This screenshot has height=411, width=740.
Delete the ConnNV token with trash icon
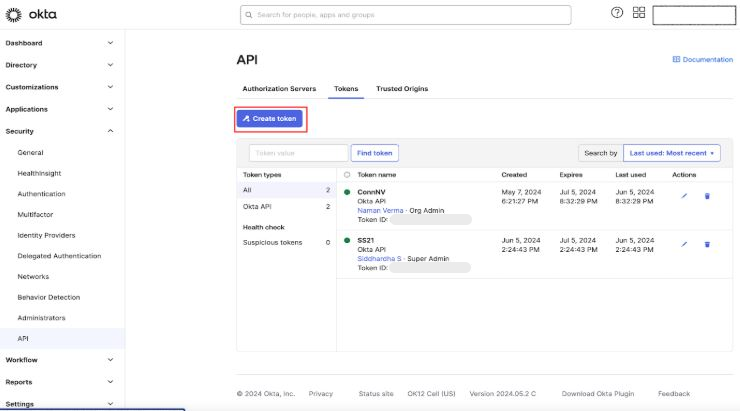[x=707, y=196]
